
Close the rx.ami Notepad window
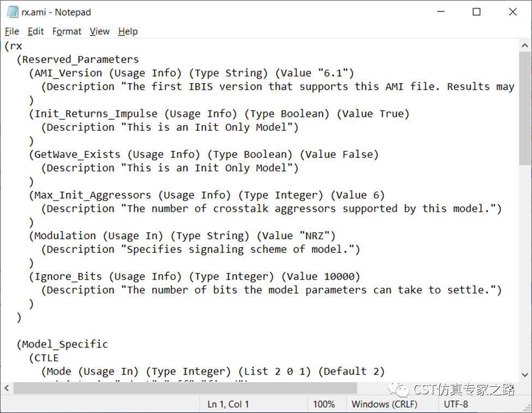(513, 12)
